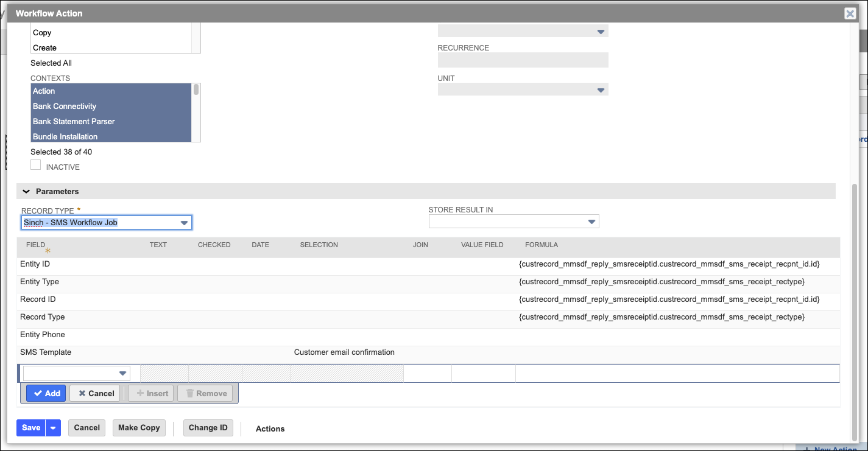The height and width of the screenshot is (451, 868).
Task: Save the workflow action
Action: (x=30, y=428)
